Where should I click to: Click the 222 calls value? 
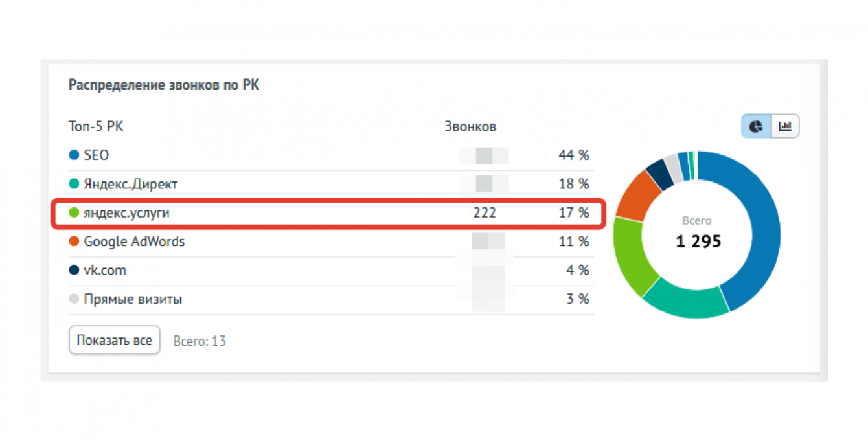click(x=484, y=212)
